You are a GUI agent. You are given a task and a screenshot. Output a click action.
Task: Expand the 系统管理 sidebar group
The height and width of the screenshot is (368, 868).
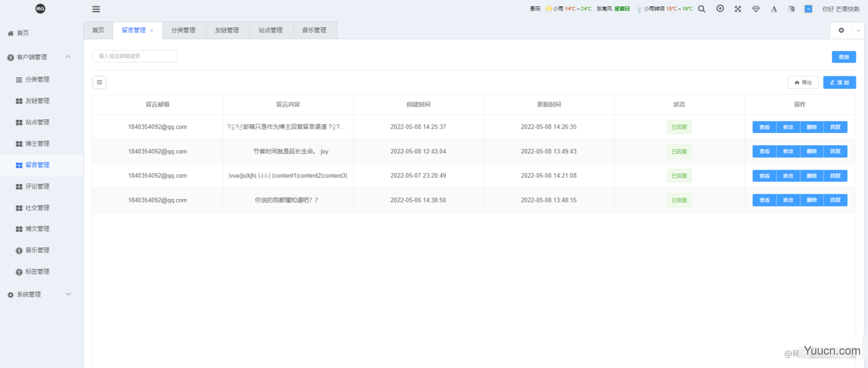click(x=68, y=295)
